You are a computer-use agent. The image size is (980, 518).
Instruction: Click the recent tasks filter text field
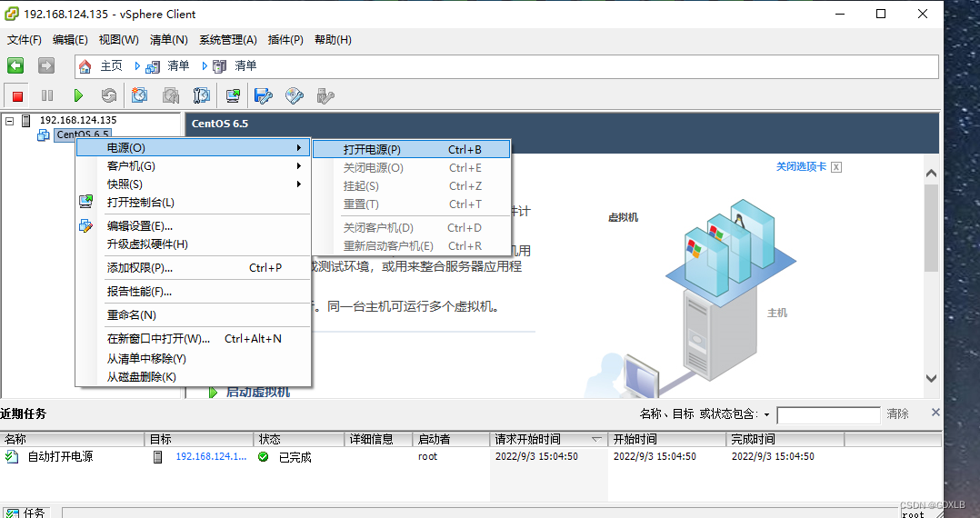828,414
